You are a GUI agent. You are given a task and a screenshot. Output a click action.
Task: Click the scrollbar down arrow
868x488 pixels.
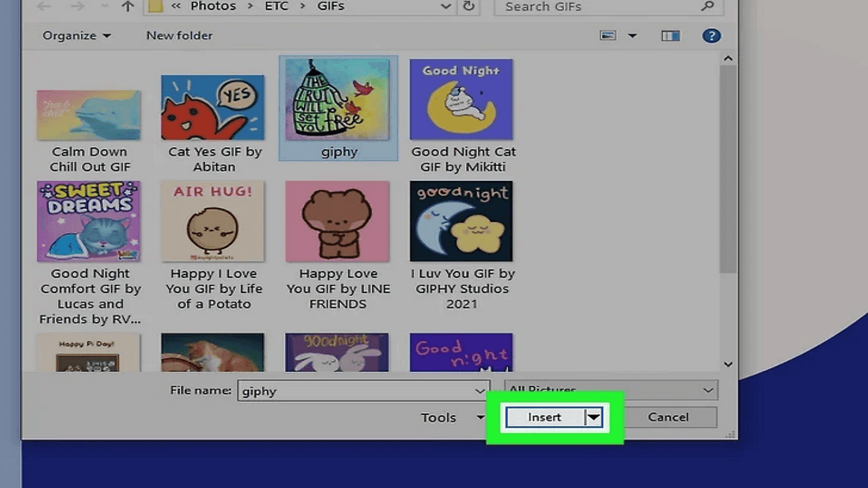728,365
